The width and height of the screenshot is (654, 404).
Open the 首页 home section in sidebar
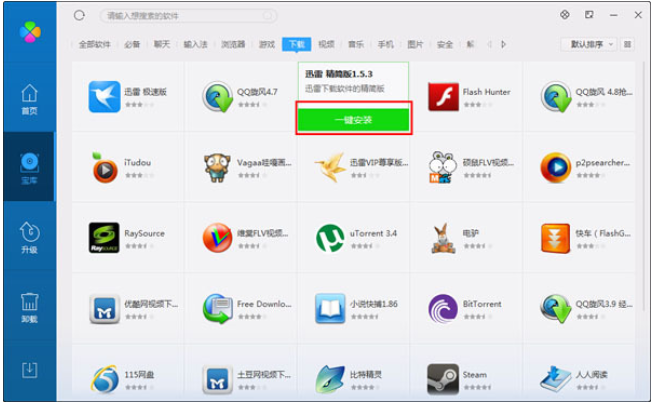(x=29, y=98)
